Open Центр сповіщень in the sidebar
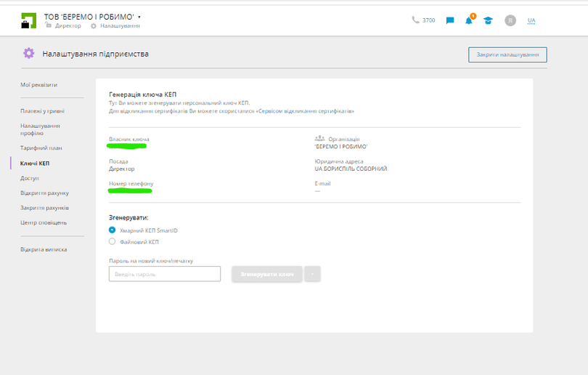588x375 pixels. (x=44, y=222)
